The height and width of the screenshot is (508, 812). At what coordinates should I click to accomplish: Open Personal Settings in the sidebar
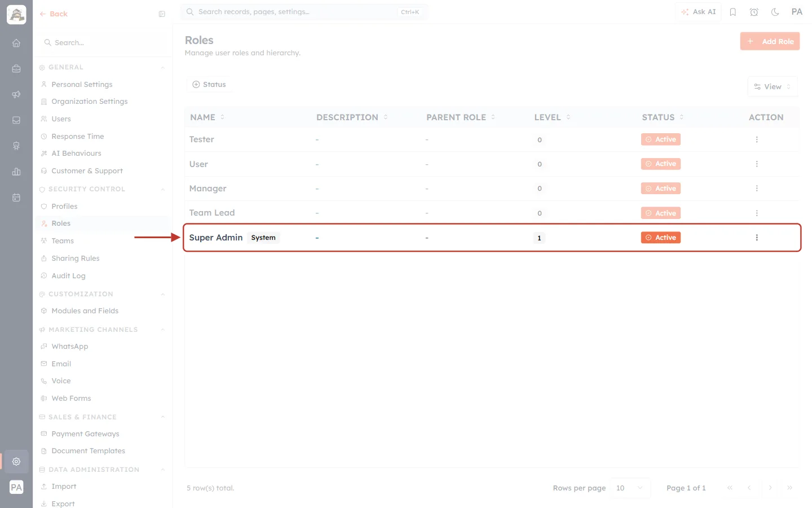(x=82, y=85)
